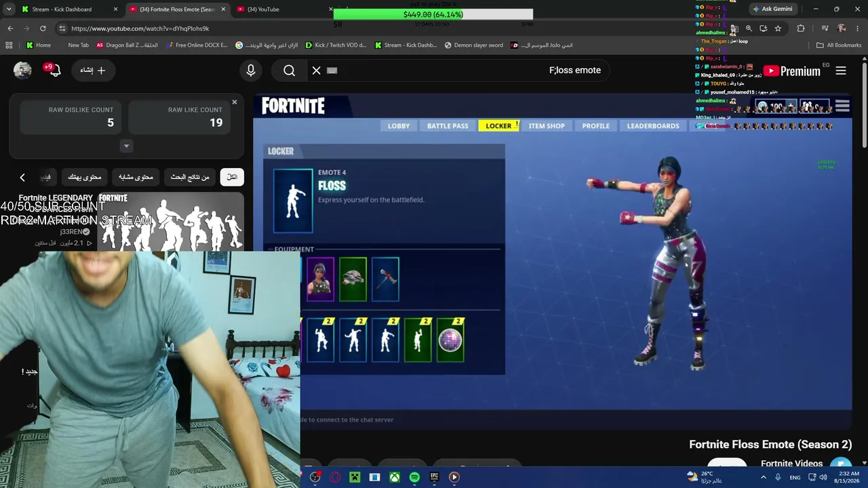Open the media controls icon in Chrome toolbar
Viewport: 868px width, 488px height.
[825, 28]
